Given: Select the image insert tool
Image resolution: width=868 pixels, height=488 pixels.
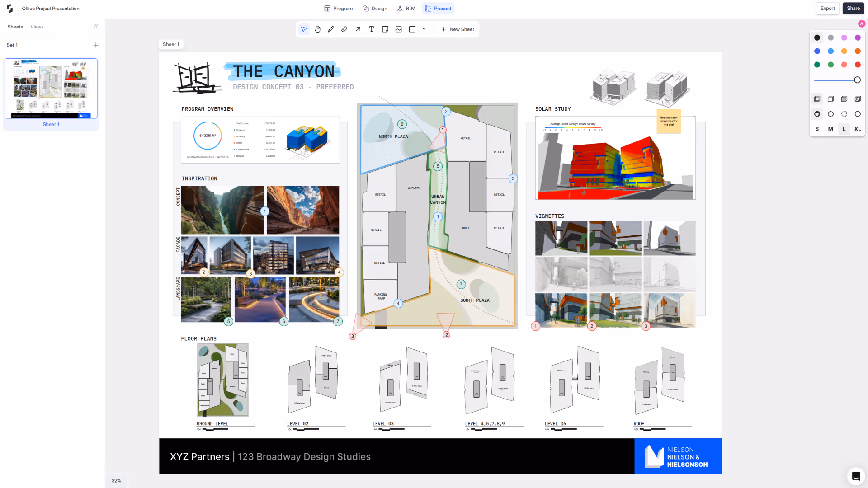Looking at the screenshot, I should pyautogui.click(x=399, y=29).
